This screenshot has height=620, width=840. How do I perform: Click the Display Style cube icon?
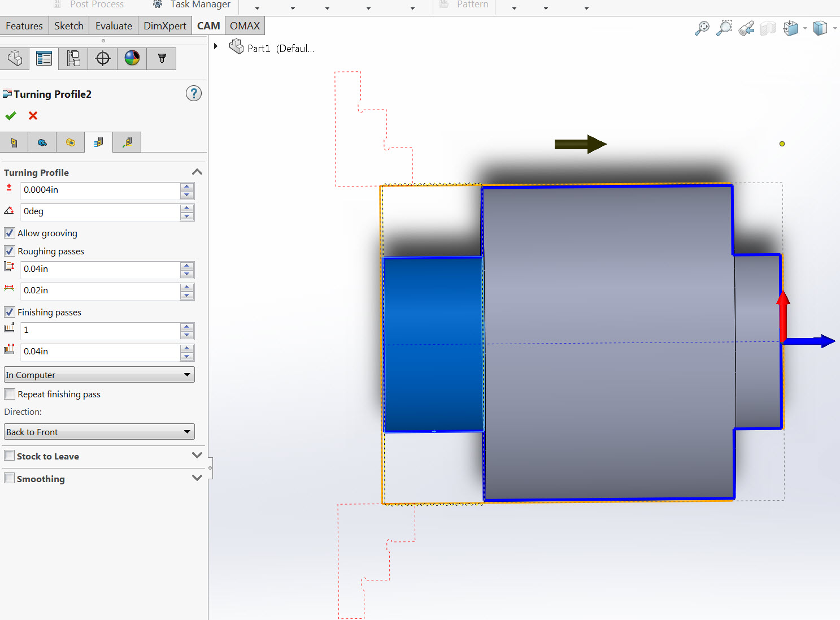coord(820,28)
